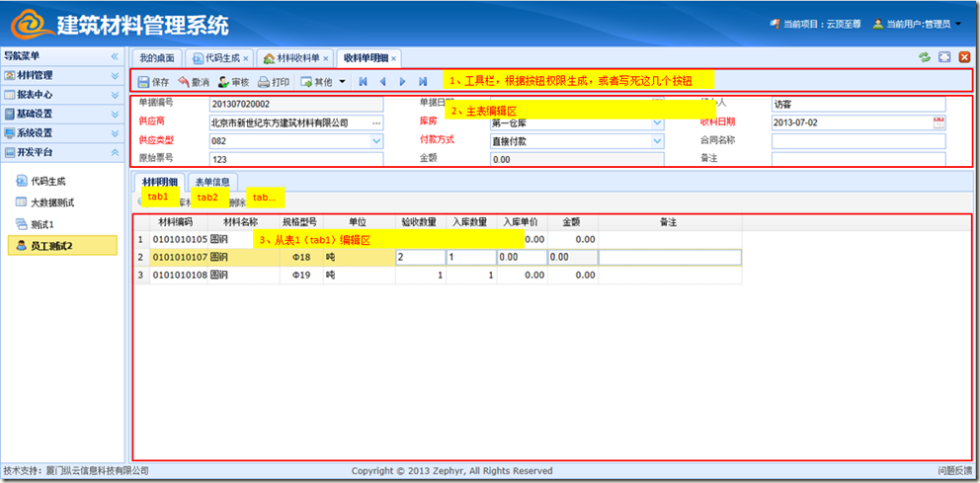Click the 问题反馈 link in footer

(x=956, y=471)
